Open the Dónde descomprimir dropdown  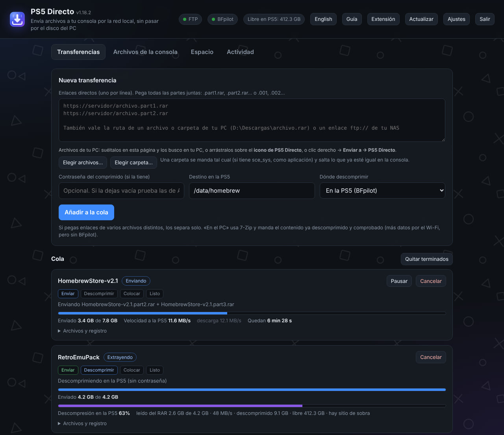coord(382,191)
